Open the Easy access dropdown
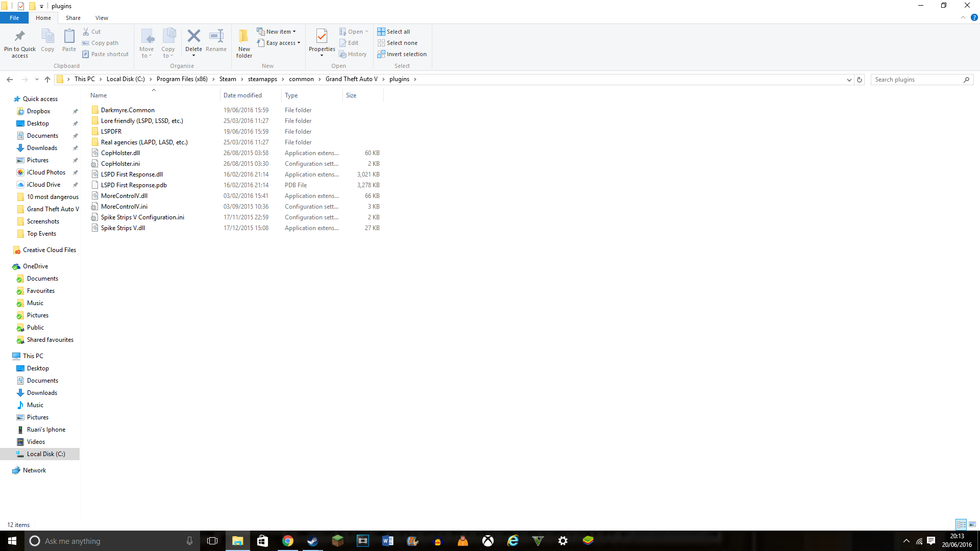Screen dimensions: 980x551 (x=282, y=43)
